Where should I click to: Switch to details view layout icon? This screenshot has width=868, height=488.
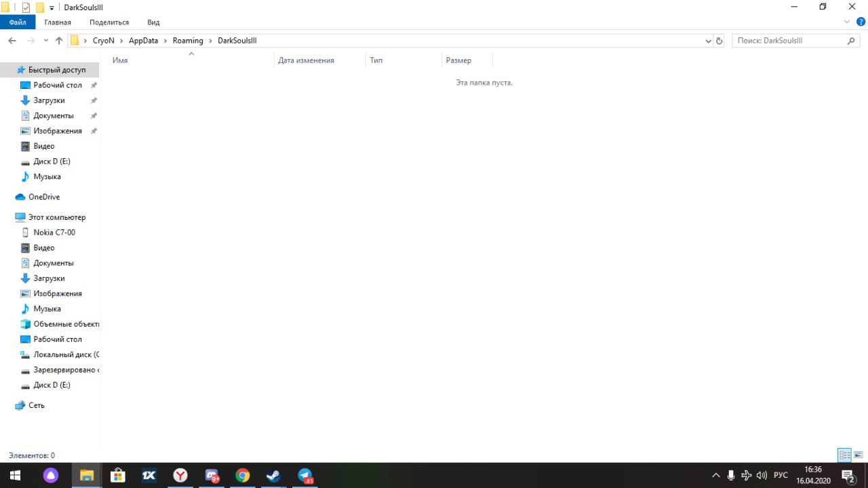(844, 455)
